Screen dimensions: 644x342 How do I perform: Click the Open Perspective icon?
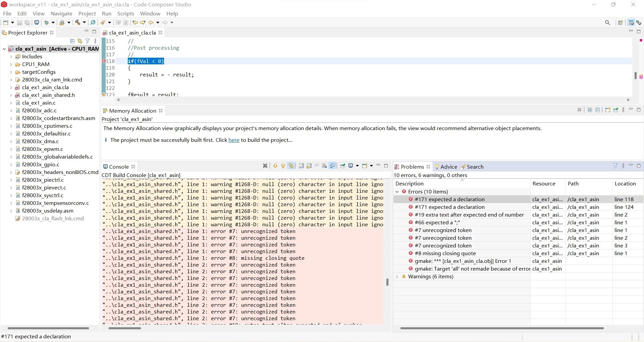pos(621,22)
